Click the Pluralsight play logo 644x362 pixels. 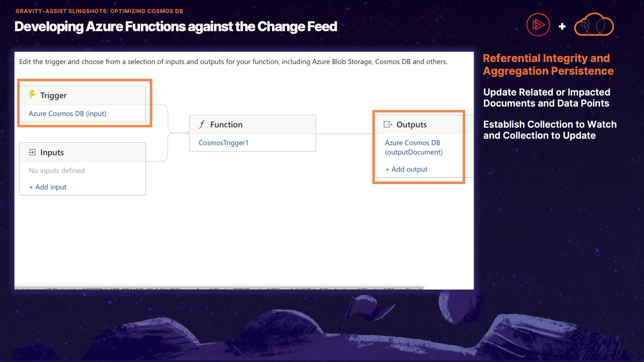pos(538,25)
